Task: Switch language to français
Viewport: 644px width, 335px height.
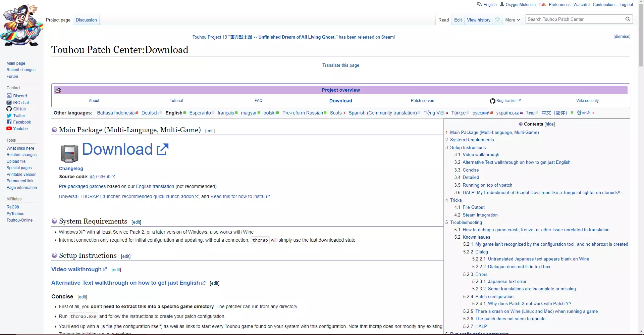Action: [x=226, y=113]
